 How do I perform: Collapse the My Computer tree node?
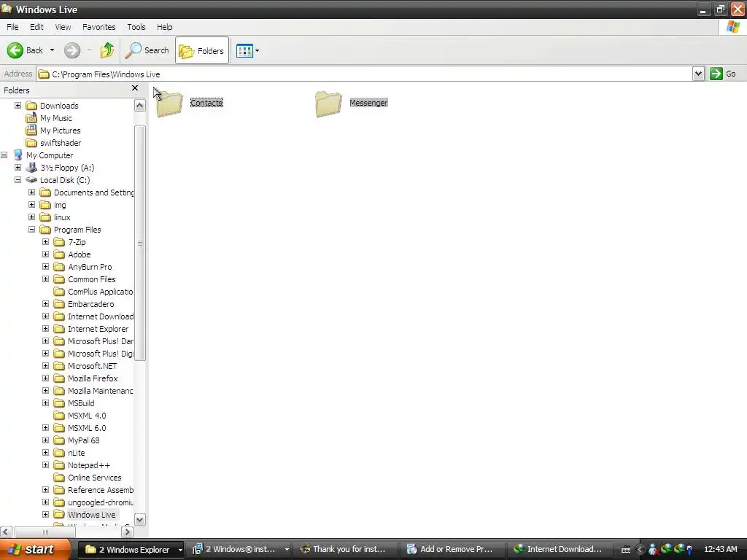pyautogui.click(x=4, y=155)
